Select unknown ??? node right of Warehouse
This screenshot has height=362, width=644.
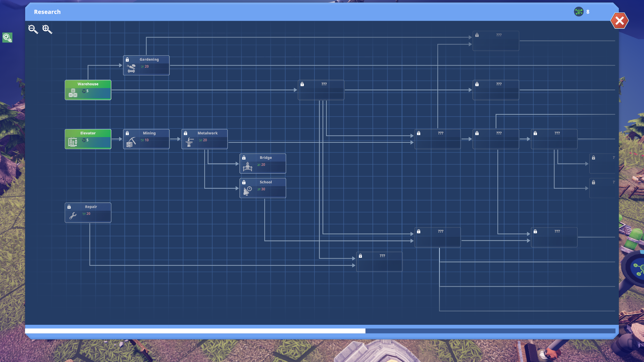pos(321,90)
